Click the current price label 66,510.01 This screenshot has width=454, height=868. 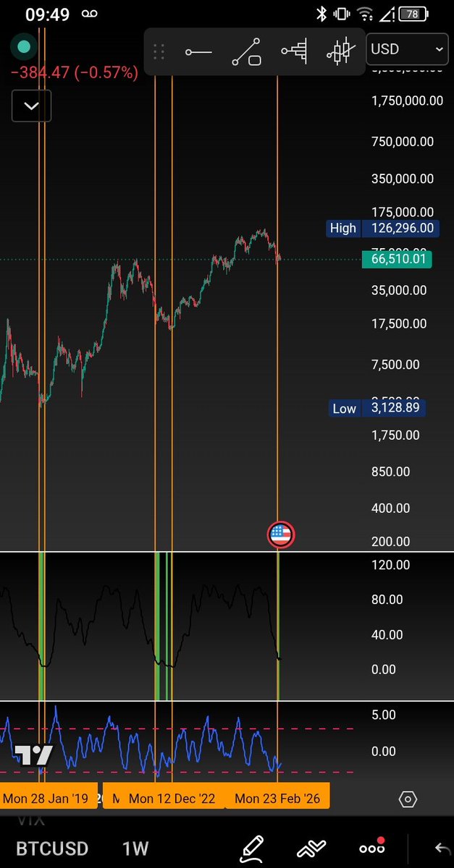click(395, 259)
